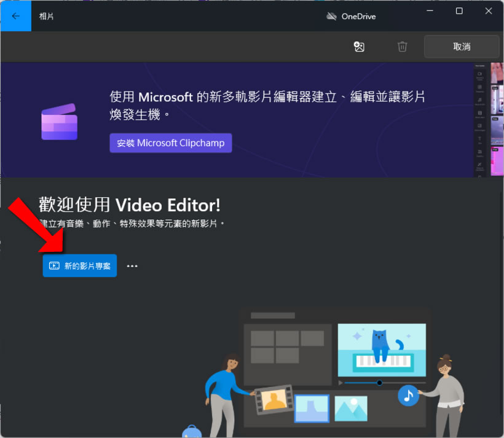Go back with the blue arrow button

click(x=16, y=16)
